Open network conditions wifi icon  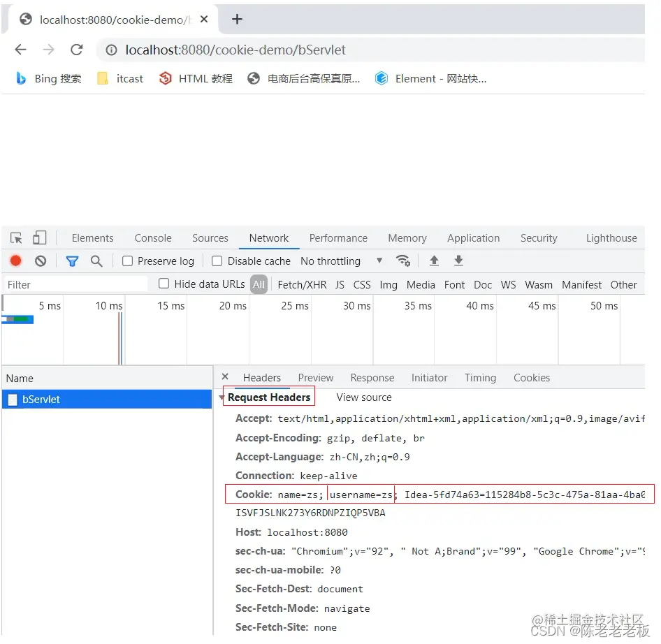click(x=403, y=261)
